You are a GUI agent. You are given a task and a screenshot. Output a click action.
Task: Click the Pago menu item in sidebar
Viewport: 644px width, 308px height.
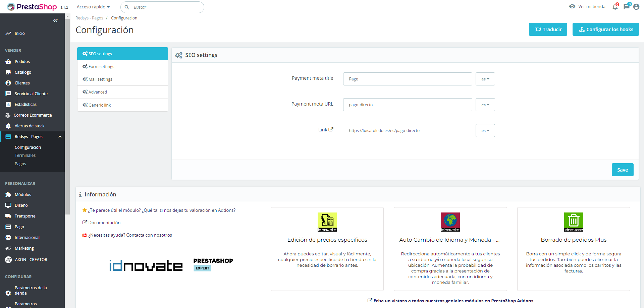pos(19,227)
